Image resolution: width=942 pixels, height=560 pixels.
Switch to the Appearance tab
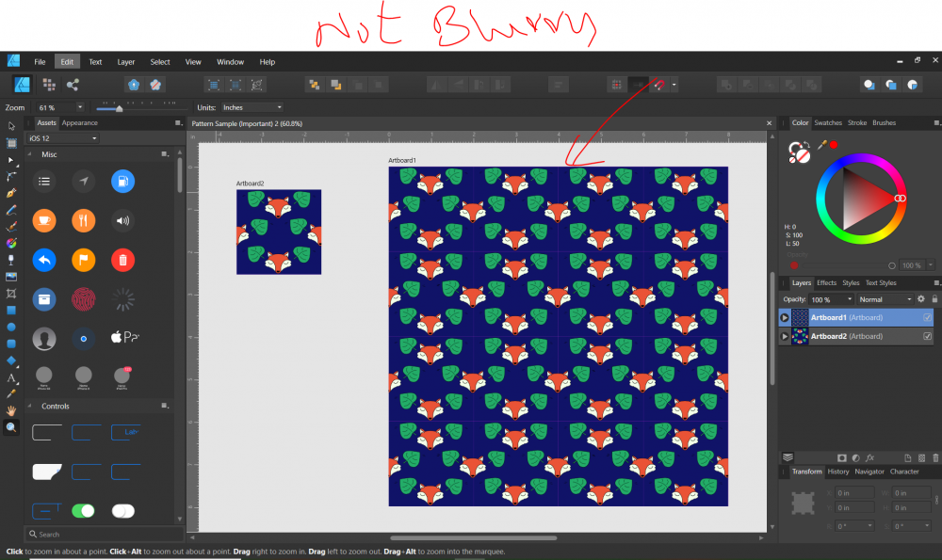(79, 122)
